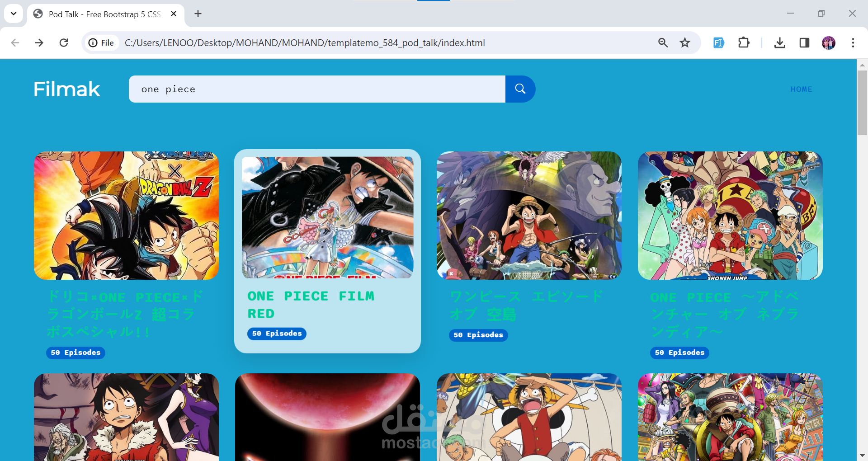Click the blue search magnifier button
868x461 pixels.
(520, 89)
